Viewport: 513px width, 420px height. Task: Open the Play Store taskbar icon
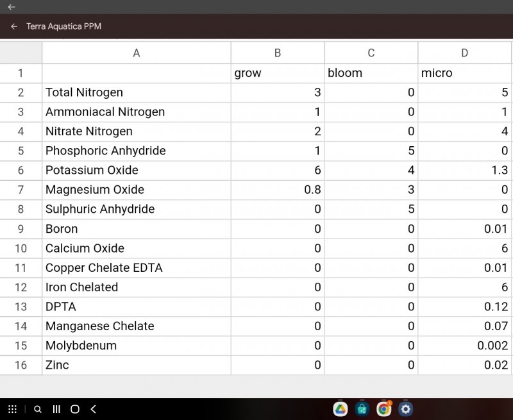click(362, 409)
